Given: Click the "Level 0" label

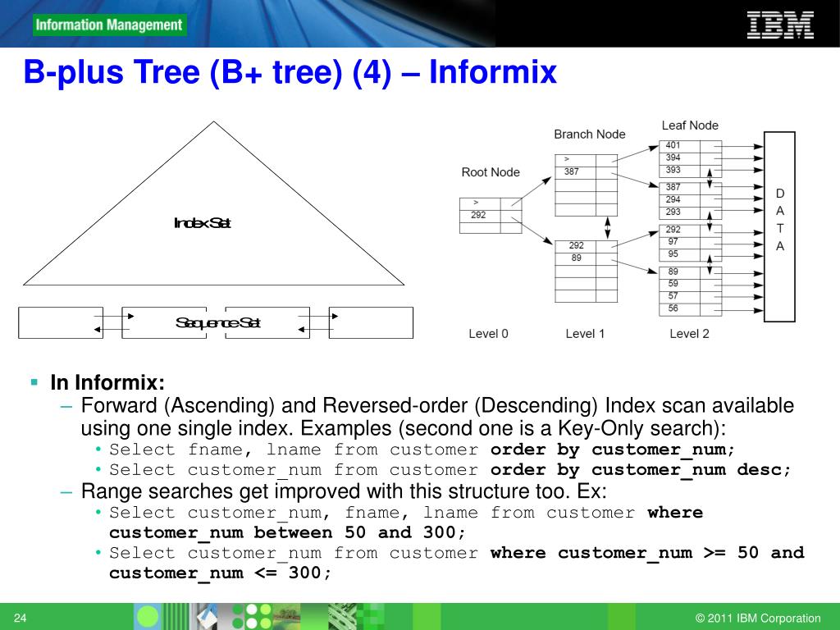Looking at the screenshot, I should 488,334.
